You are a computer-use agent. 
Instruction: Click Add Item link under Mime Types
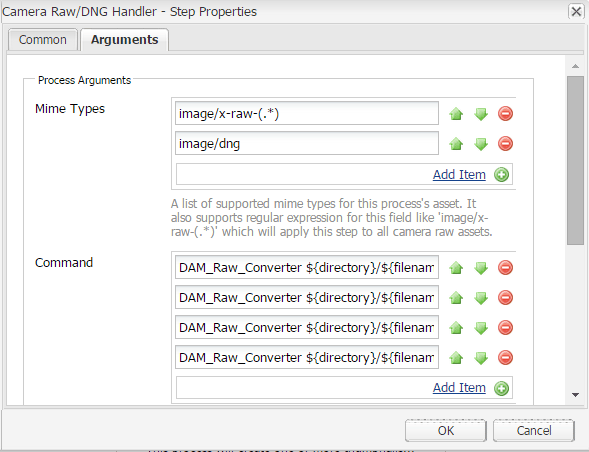click(459, 175)
